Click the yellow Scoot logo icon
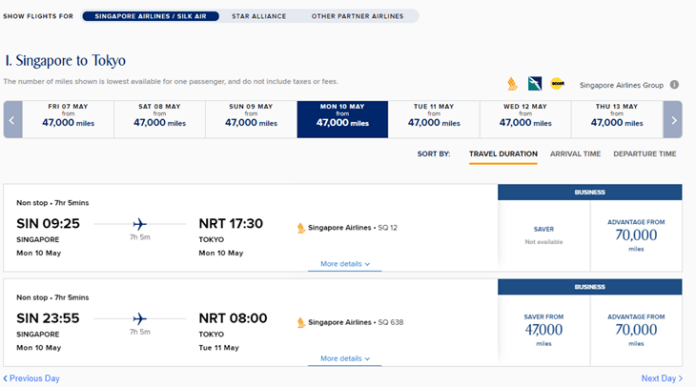 (x=558, y=83)
